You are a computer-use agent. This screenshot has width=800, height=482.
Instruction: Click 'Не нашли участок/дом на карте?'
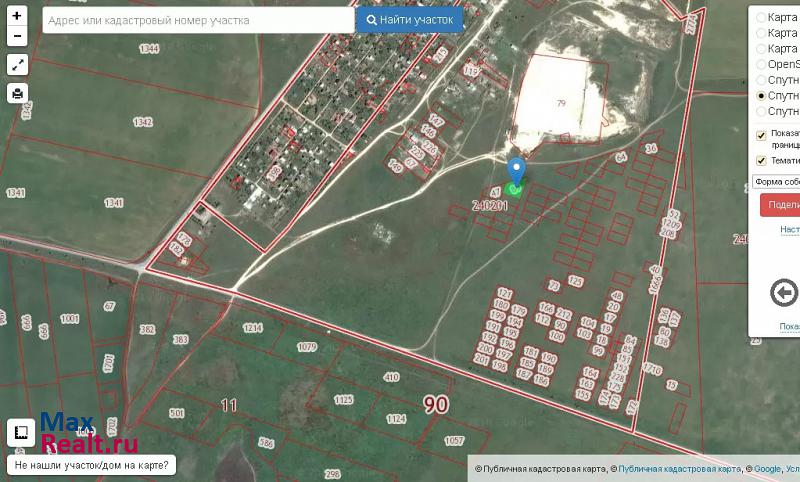[x=91, y=465]
